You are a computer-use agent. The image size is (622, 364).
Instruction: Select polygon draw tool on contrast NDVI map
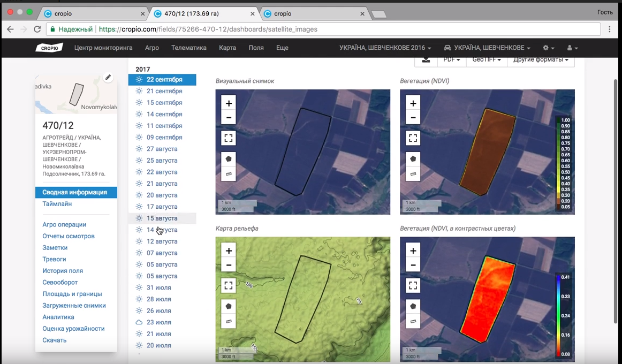(413, 306)
